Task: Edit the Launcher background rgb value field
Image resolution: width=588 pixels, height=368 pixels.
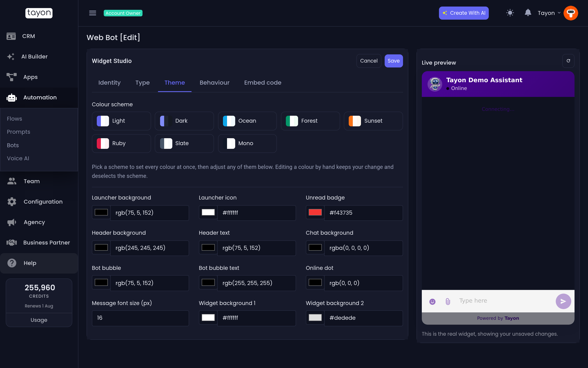Action: [150, 213]
